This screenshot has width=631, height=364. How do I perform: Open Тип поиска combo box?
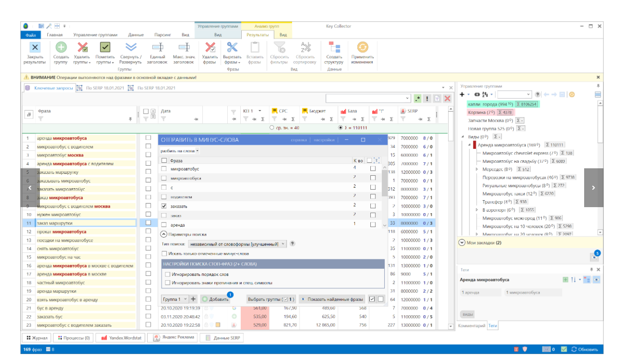(x=238, y=244)
